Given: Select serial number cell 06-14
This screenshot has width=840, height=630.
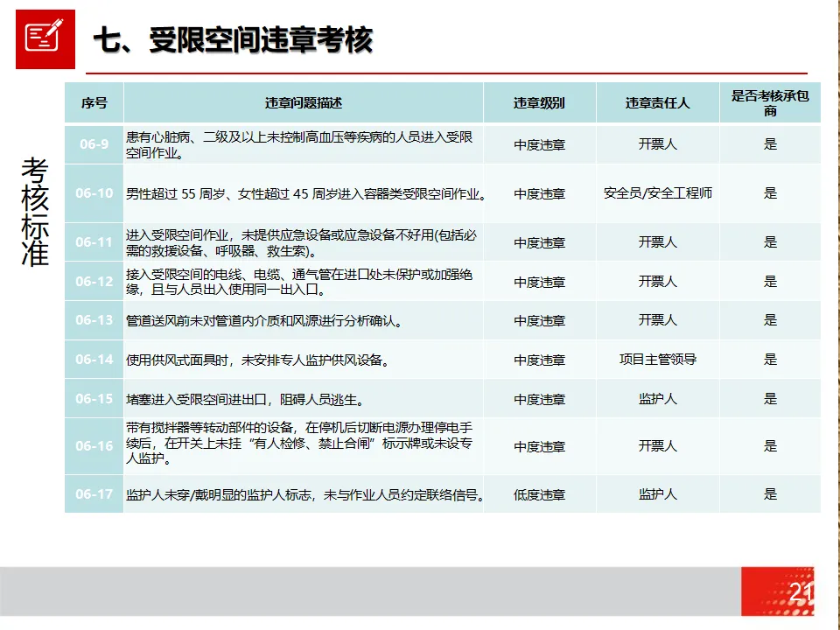Looking at the screenshot, I should [x=94, y=360].
